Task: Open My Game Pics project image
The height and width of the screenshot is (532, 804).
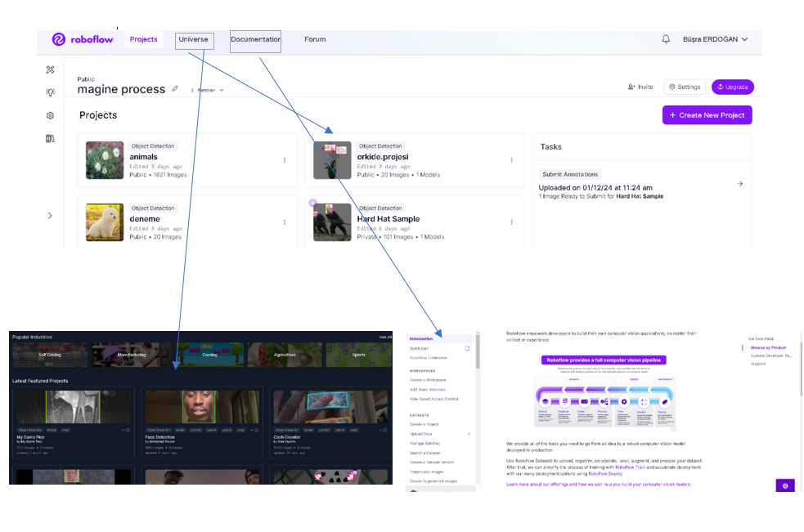Action: pos(74,407)
